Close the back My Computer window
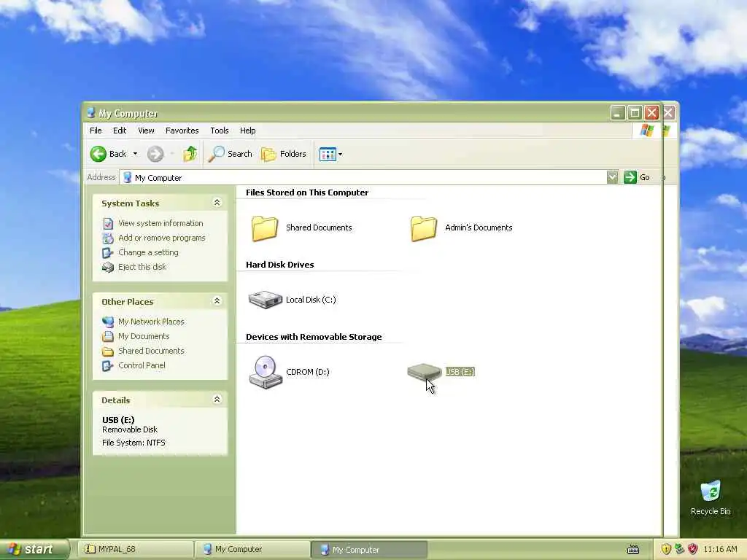 point(669,113)
